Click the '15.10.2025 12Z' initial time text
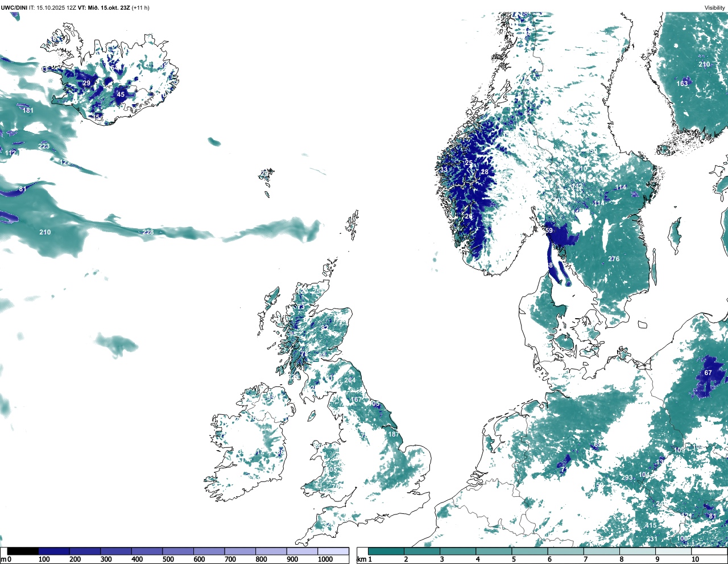The image size is (728, 564). [x=56, y=8]
